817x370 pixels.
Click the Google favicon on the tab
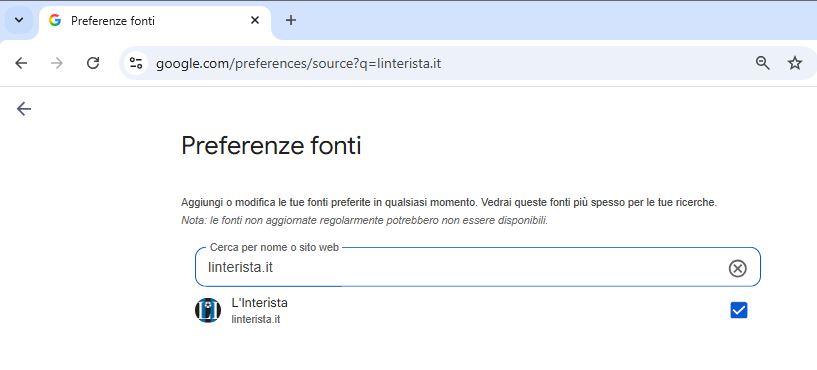click(x=55, y=20)
